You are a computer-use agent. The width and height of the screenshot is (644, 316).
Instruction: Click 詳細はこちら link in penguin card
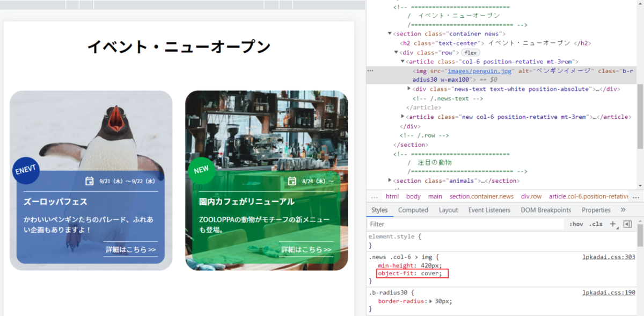click(130, 249)
